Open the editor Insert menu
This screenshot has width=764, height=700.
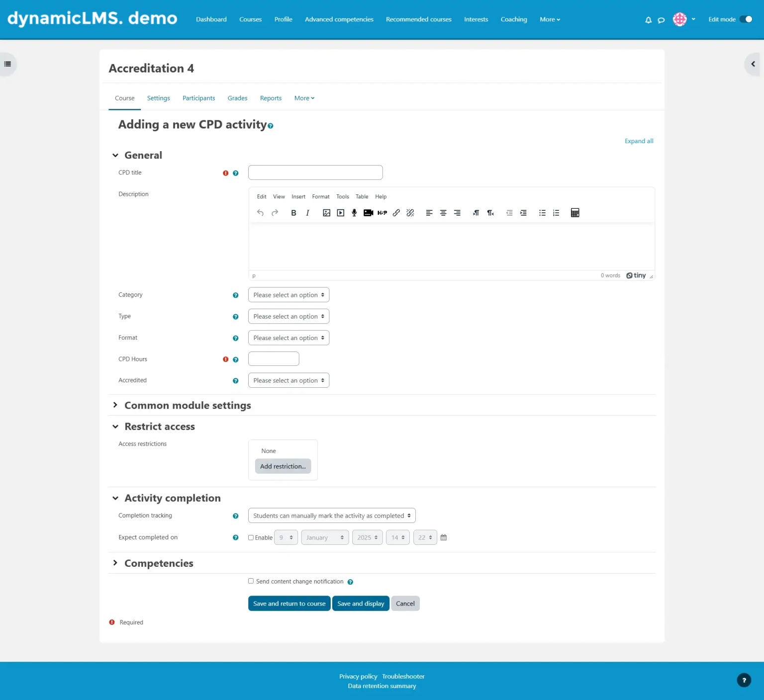click(298, 196)
